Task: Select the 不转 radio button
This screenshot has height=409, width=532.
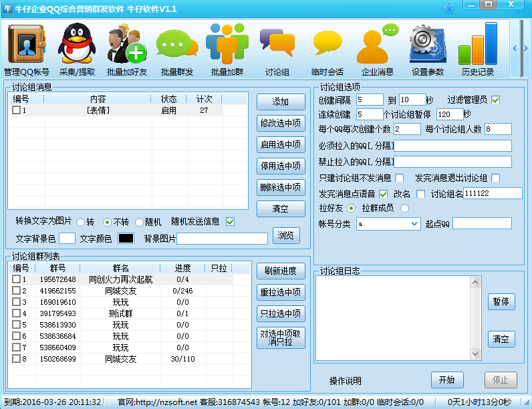Action: tap(107, 222)
